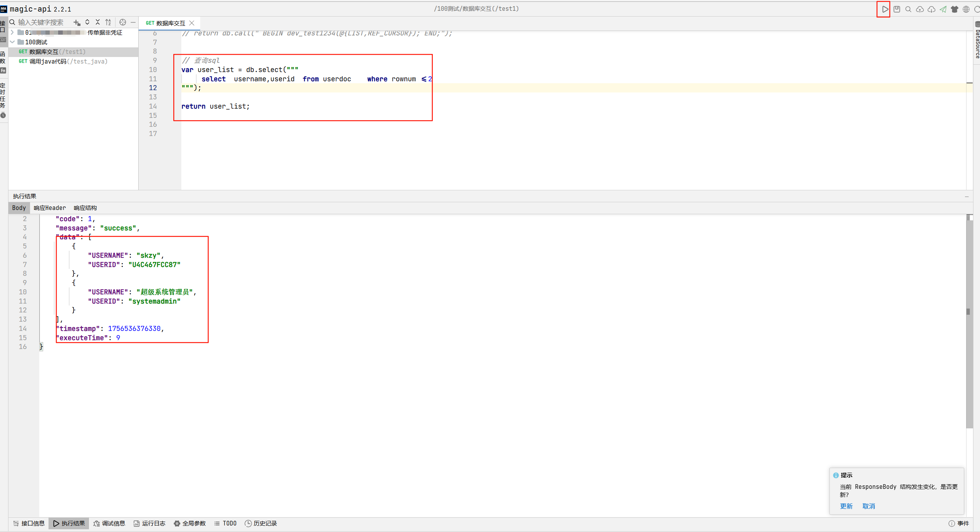Collapse the 执行结果 results panel
The image size is (980, 532).
(x=967, y=196)
